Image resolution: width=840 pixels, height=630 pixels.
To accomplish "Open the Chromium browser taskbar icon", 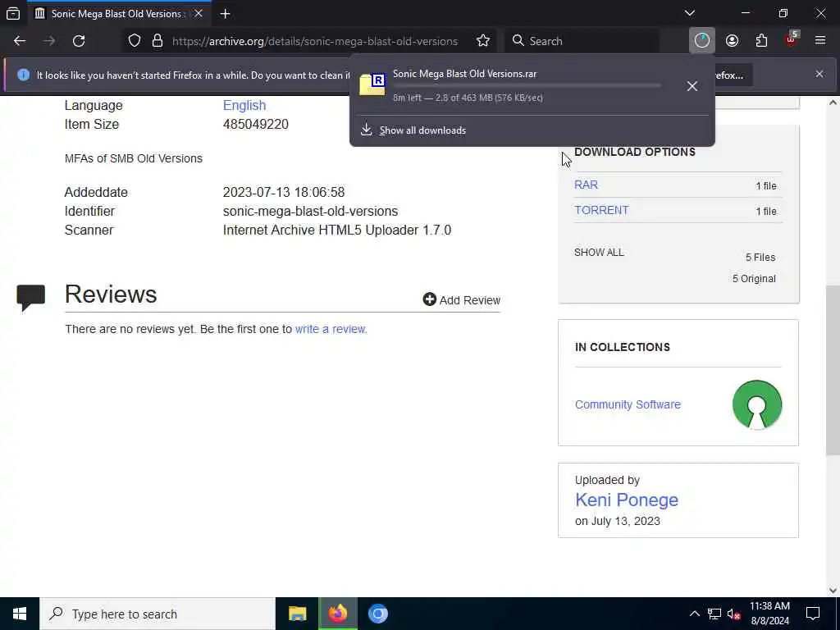I will point(377,614).
